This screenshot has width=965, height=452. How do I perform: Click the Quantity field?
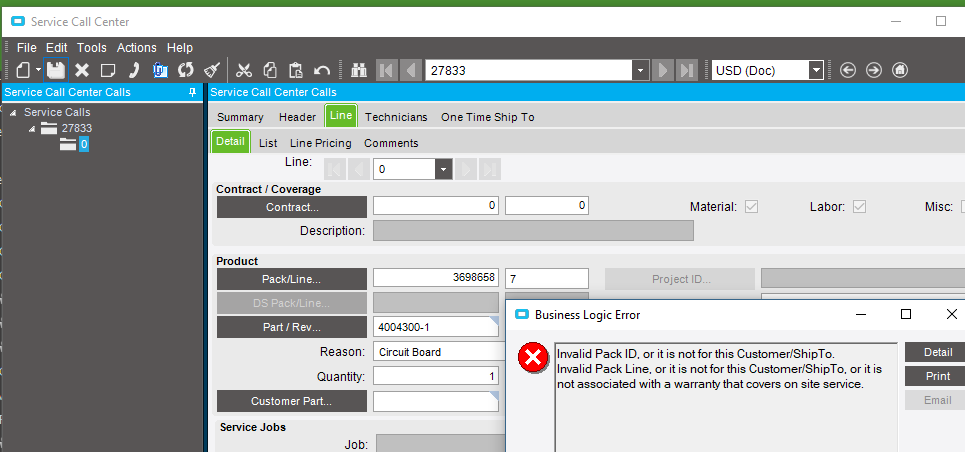(x=436, y=376)
